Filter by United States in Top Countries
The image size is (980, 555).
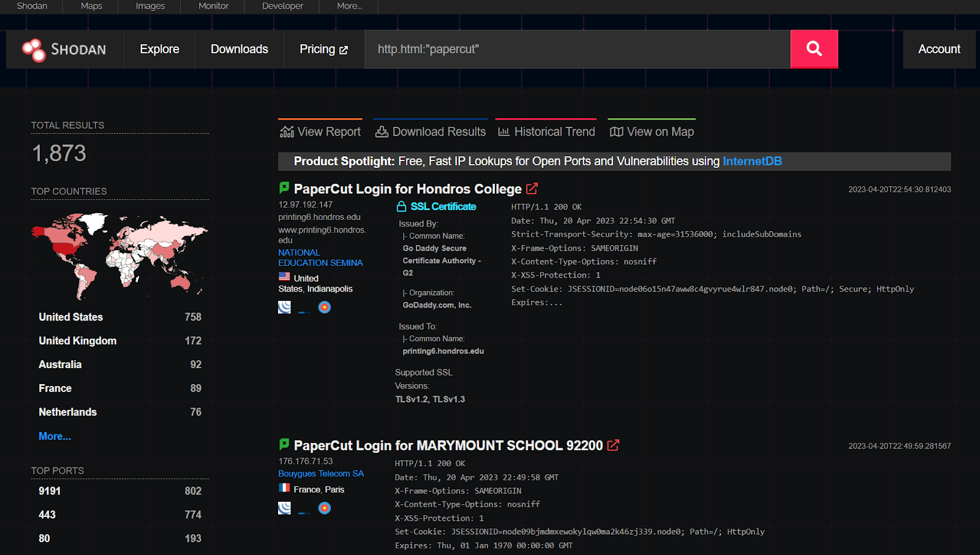coord(120,317)
